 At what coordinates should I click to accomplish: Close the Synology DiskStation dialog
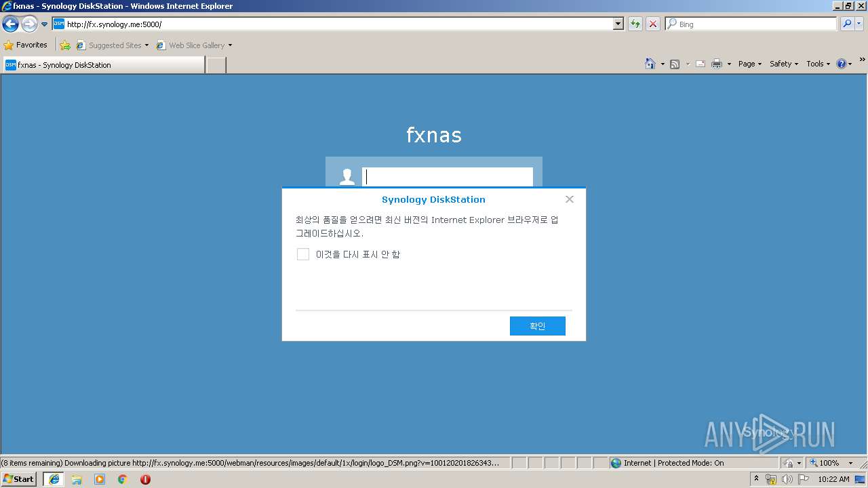click(570, 199)
